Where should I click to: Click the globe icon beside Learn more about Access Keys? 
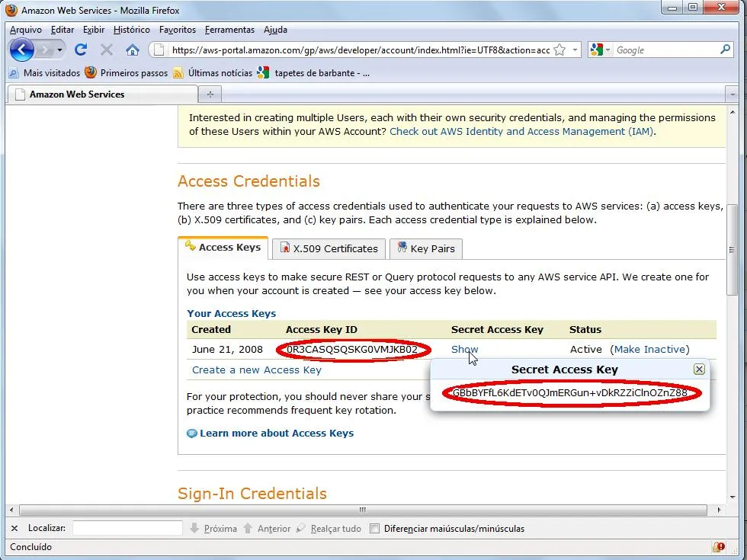tap(193, 433)
